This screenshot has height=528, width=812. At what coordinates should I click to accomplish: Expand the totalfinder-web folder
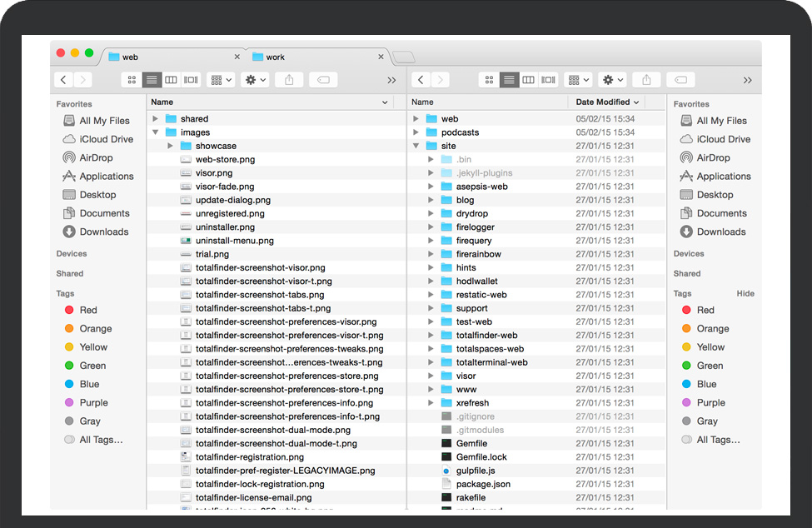431,336
